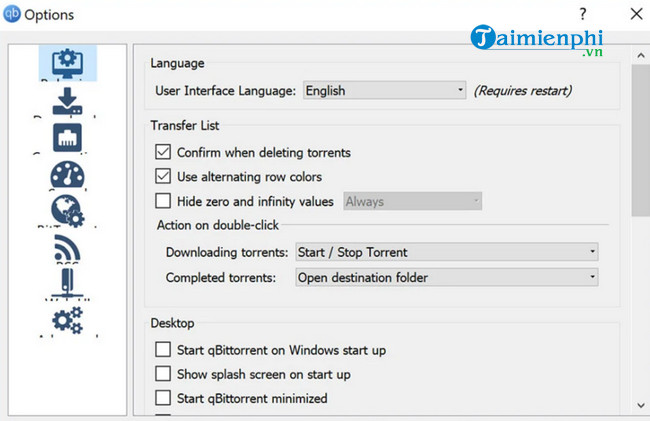Viewport: 650px width, 421px height.
Task: Open the Behavior settings (monitor gear icon)
Action: click(x=68, y=63)
